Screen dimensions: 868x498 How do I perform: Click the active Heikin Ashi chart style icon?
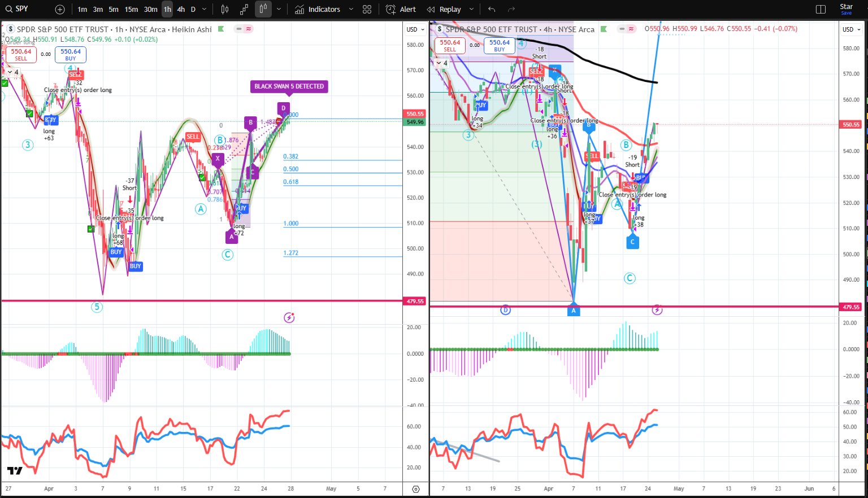tap(263, 10)
